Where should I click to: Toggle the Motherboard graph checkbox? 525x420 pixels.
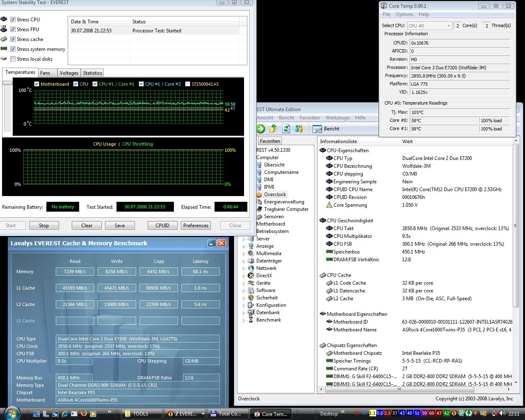(37, 84)
